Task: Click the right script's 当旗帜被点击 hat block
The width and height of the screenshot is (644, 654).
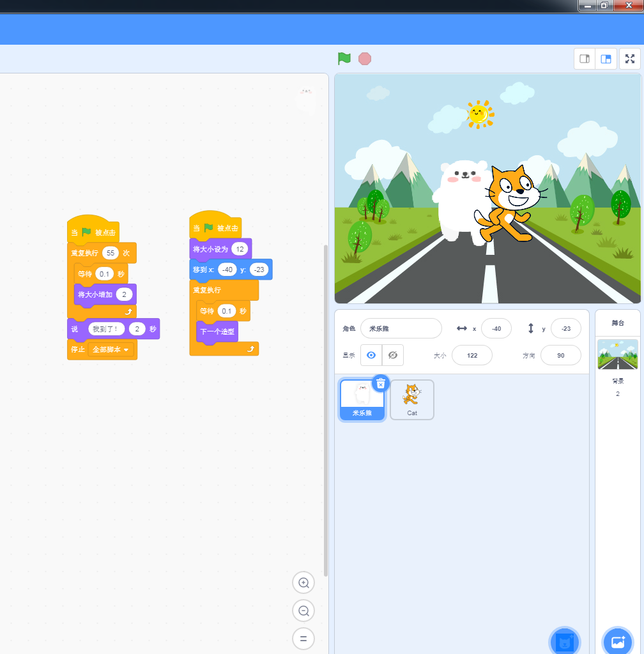Action: (215, 225)
